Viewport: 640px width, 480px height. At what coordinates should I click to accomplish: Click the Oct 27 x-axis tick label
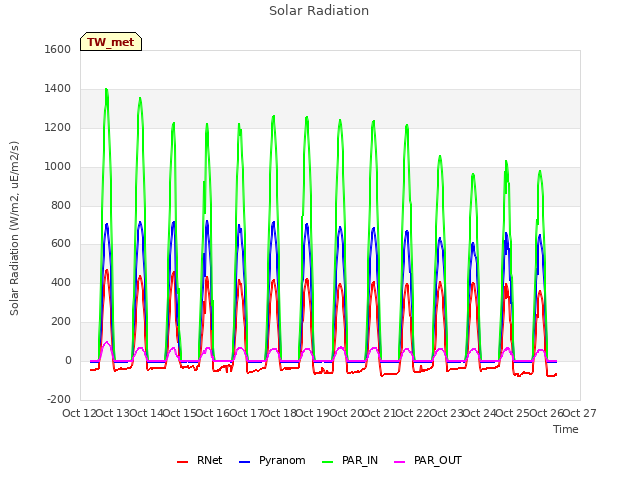point(579,413)
